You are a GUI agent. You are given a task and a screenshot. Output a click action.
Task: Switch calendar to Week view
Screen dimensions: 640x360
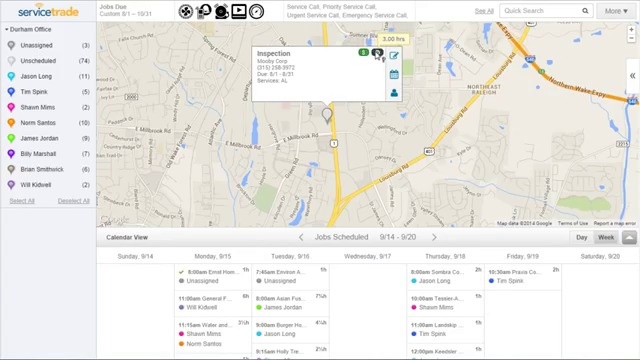pos(606,237)
